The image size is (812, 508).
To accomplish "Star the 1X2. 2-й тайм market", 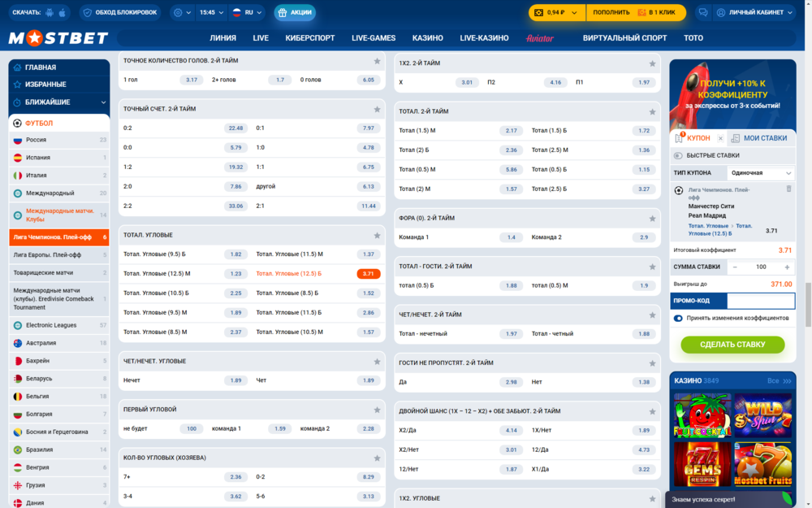I will [653, 63].
